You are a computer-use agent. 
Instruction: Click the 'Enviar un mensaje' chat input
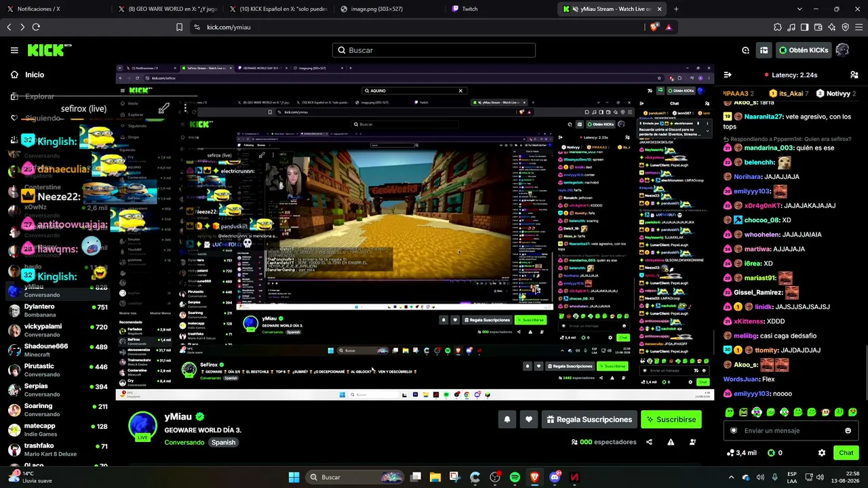790,430
